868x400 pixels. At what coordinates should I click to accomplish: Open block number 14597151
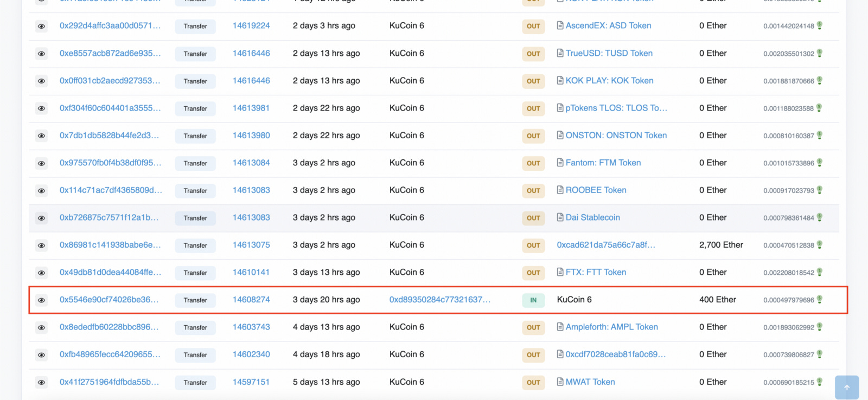pyautogui.click(x=251, y=382)
